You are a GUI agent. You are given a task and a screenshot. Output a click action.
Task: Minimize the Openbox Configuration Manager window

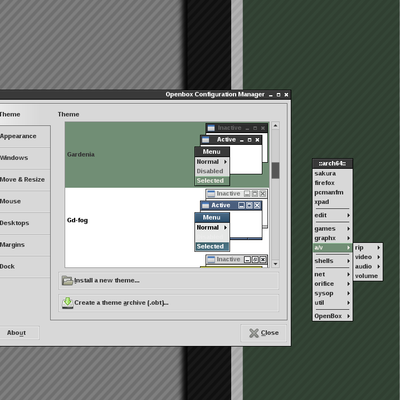(271, 95)
